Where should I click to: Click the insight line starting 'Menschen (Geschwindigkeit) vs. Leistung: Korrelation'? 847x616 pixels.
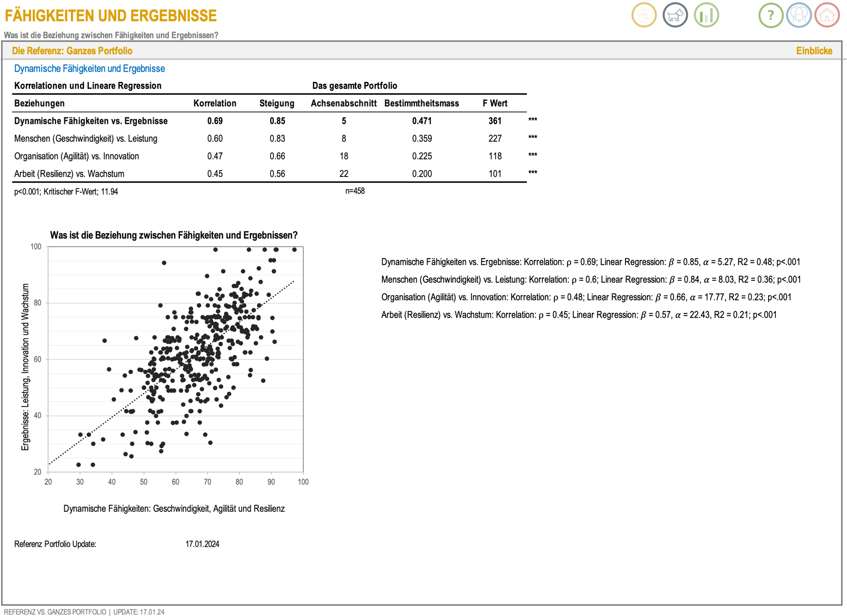click(x=591, y=280)
